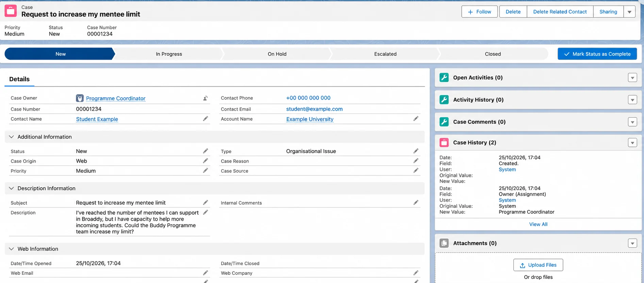Select the In Progress status stage
Screen dimensions: 644x283
[x=169, y=54]
